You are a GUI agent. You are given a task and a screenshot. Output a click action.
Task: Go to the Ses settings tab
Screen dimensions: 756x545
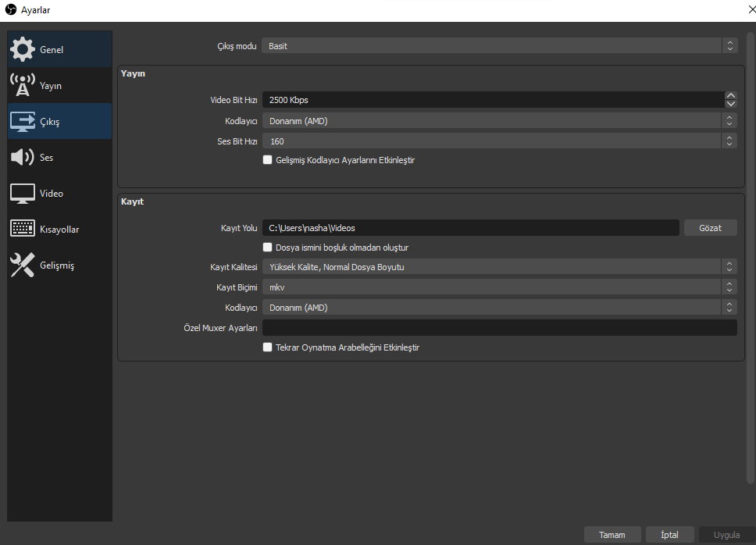pos(60,157)
